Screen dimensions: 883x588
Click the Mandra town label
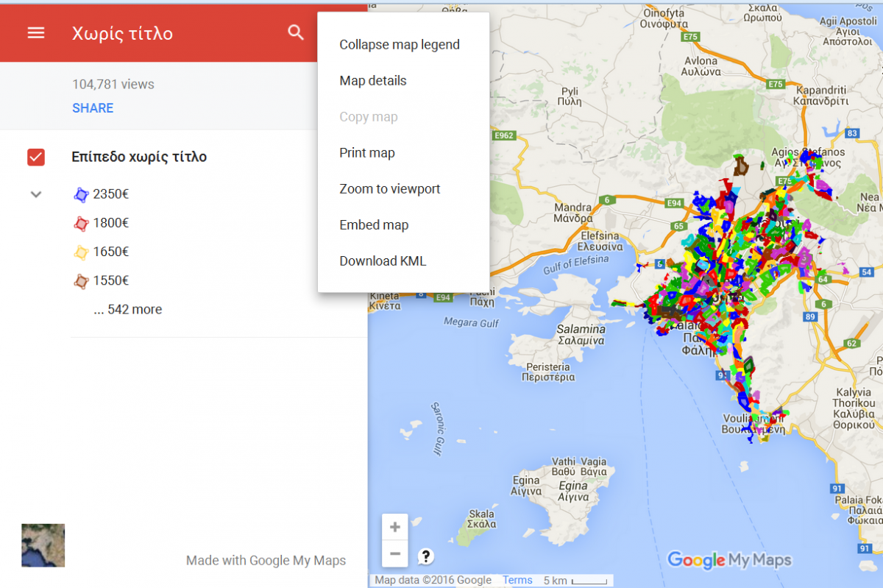pyautogui.click(x=572, y=213)
